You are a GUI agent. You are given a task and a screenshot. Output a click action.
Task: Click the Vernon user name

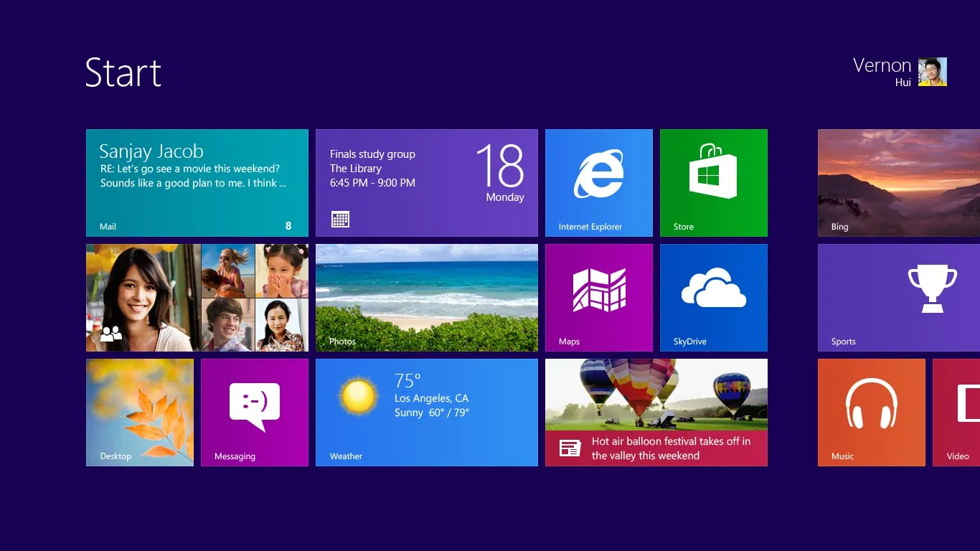click(882, 65)
